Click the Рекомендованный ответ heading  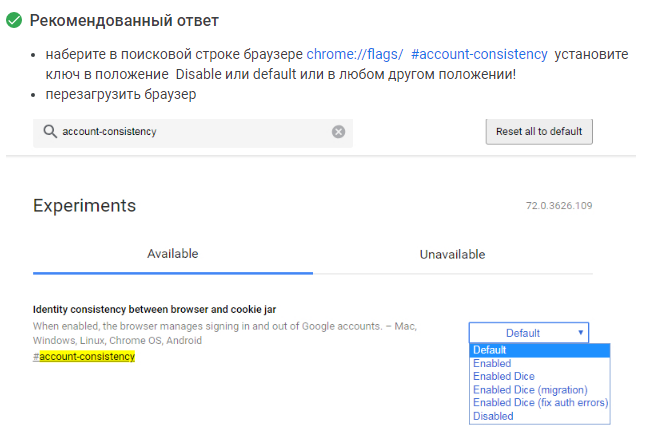point(124,20)
